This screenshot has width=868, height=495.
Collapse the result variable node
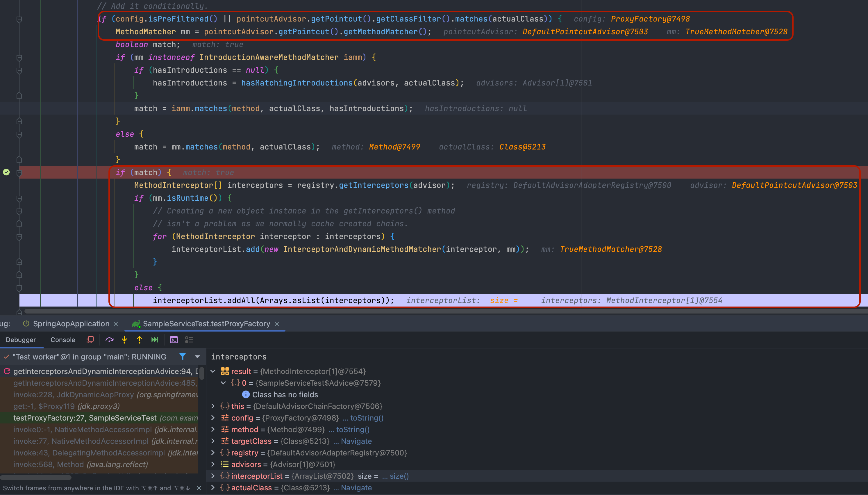coord(213,371)
